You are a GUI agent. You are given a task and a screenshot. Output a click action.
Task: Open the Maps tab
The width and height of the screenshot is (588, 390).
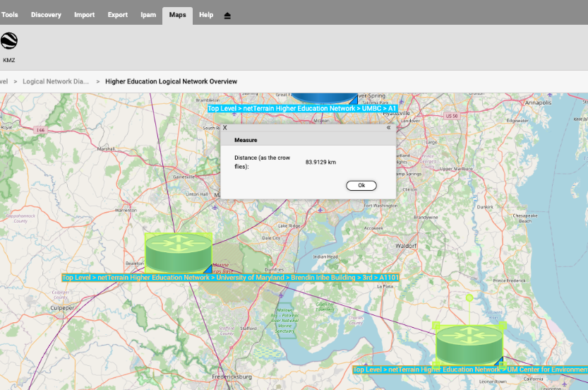click(177, 15)
